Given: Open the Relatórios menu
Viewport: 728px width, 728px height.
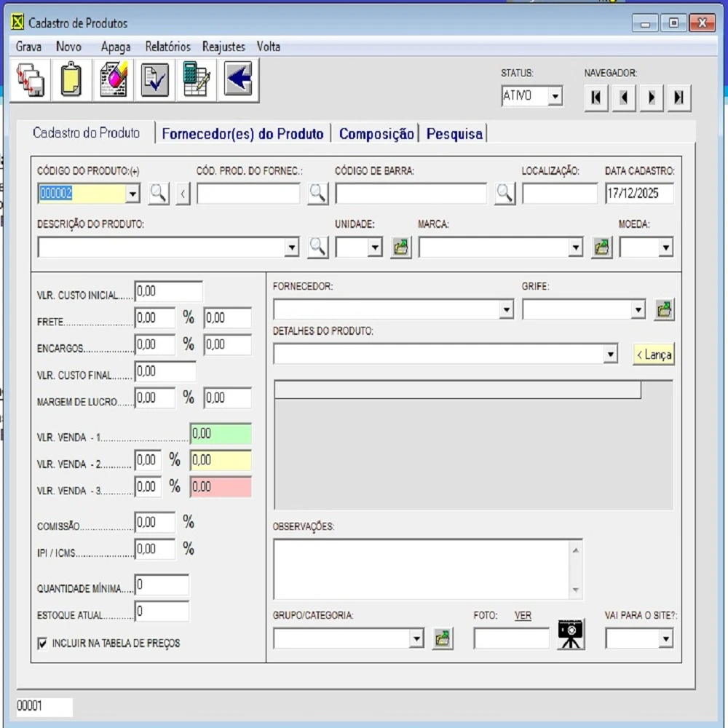Looking at the screenshot, I should (x=167, y=47).
